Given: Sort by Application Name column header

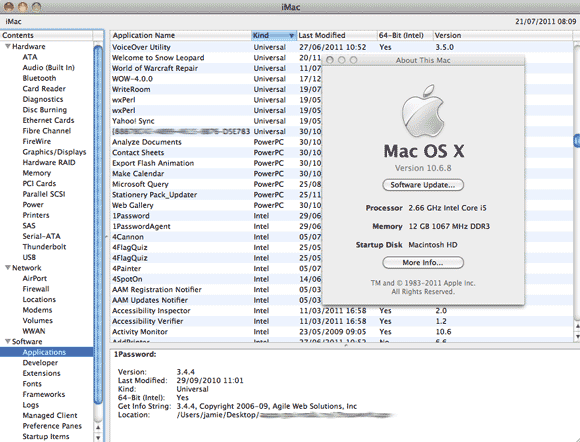Looking at the screenshot, I should (181, 36).
